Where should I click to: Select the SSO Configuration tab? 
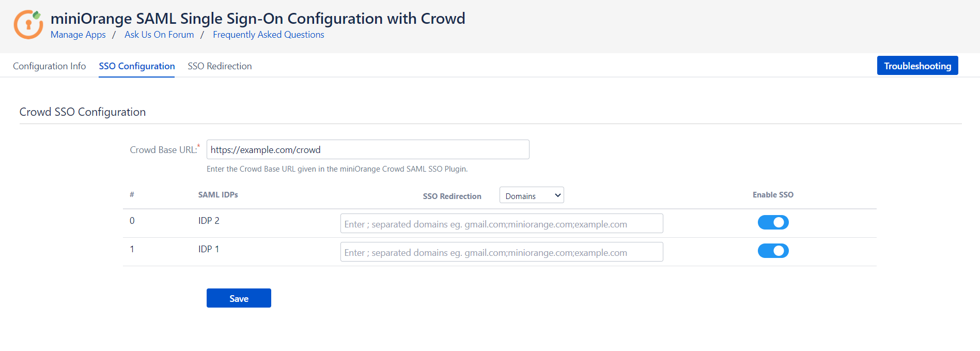pyautogui.click(x=137, y=66)
